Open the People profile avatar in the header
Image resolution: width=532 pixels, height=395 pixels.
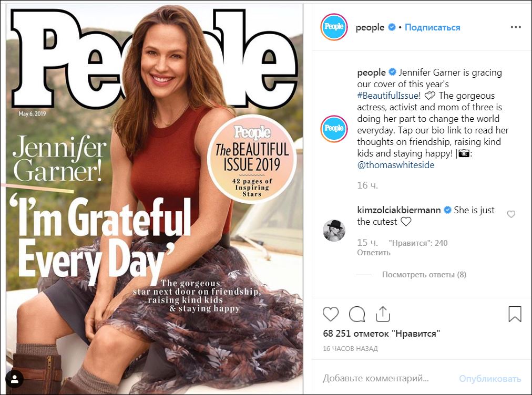click(334, 27)
